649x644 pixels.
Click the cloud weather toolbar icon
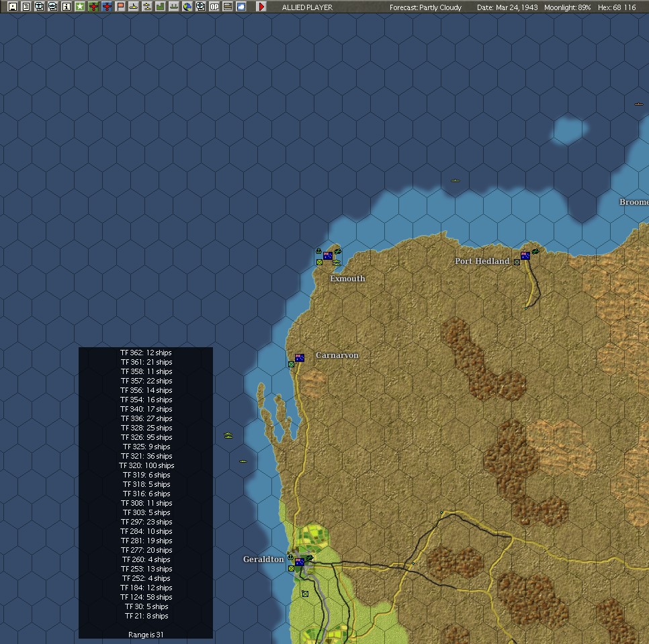[241, 7]
